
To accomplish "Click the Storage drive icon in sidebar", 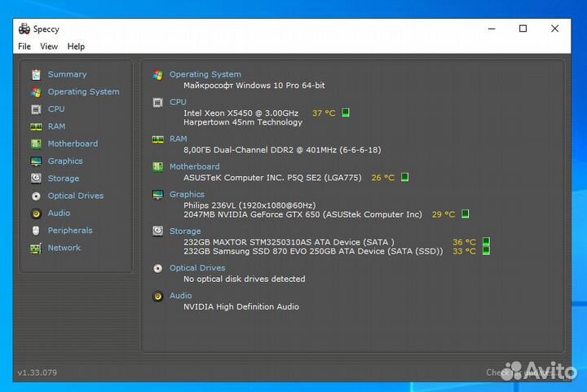I will pos(36,178).
